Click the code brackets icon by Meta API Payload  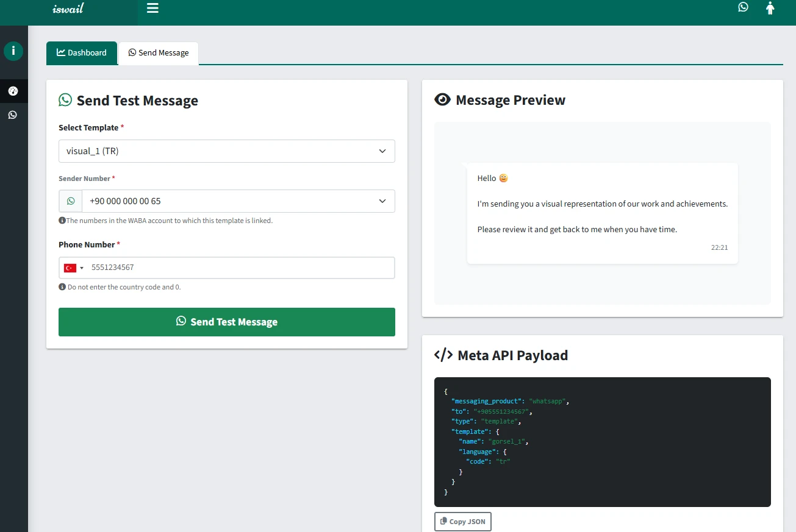[443, 355]
